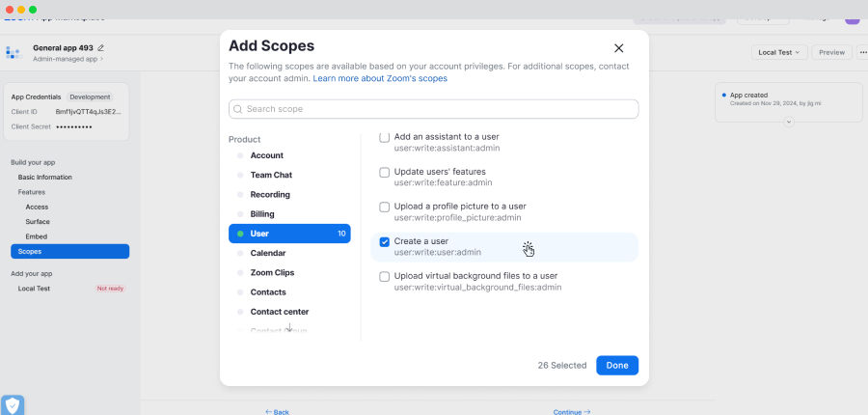The image size is (868, 415).
Task: Open Learn more about Zoom's scopes link
Action: 380,79
